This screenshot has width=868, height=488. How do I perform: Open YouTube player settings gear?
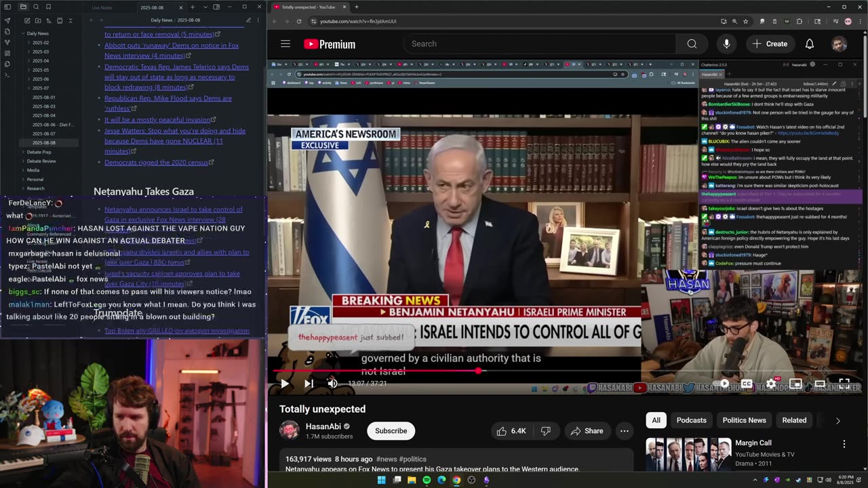pyautogui.click(x=771, y=384)
